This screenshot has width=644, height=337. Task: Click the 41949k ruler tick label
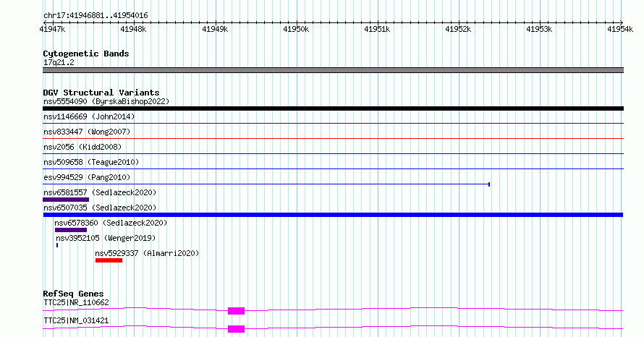pos(215,29)
